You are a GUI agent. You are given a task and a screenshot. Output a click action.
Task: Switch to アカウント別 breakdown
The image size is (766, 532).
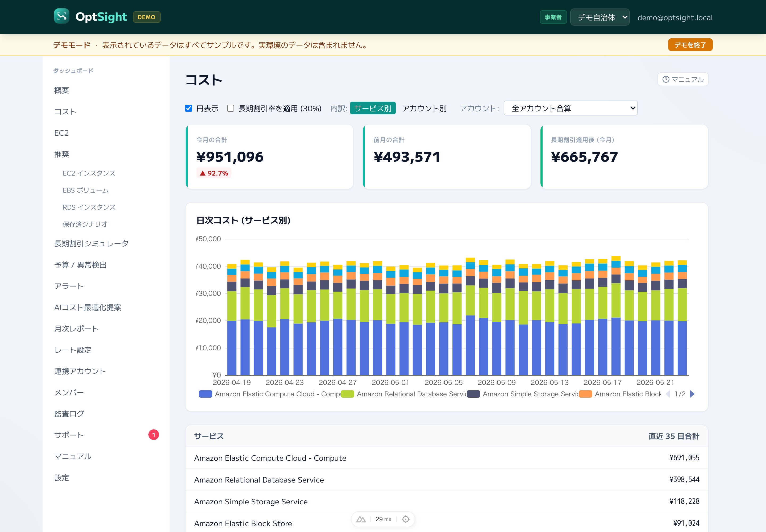[424, 108]
